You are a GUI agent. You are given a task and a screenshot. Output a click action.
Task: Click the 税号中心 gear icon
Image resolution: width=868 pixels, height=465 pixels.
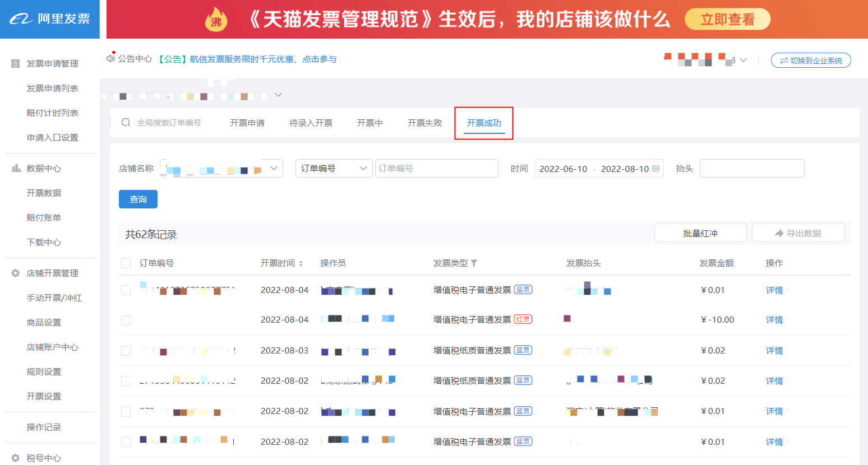(16, 458)
